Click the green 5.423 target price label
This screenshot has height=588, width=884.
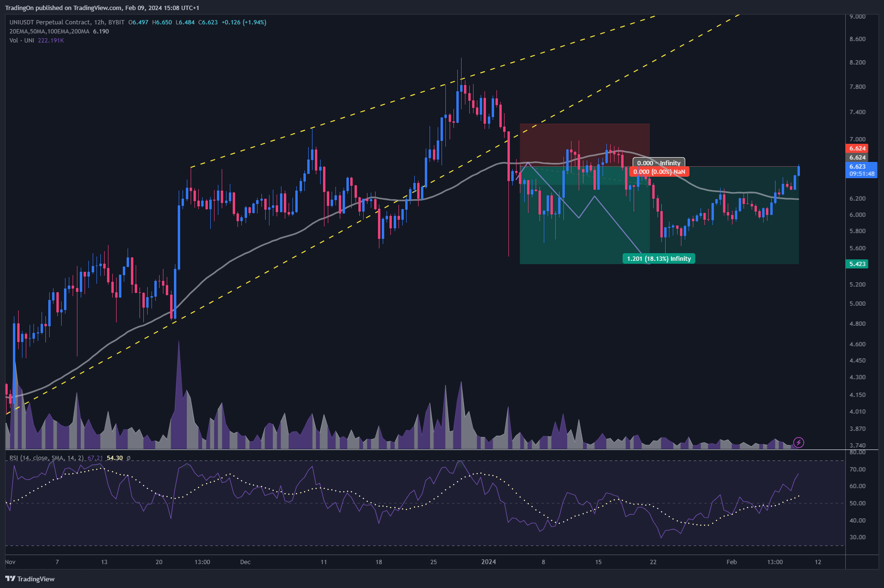(x=858, y=264)
